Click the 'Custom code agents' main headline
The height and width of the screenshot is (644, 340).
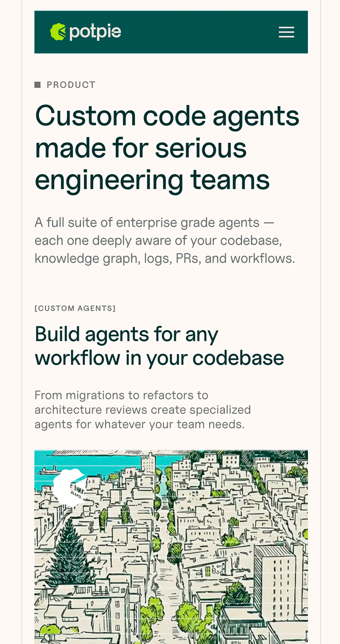pyautogui.click(x=167, y=147)
